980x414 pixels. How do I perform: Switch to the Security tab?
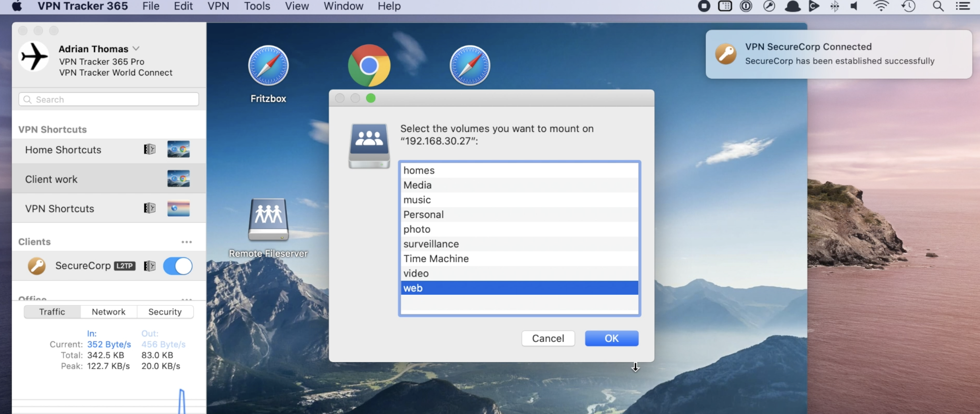tap(165, 312)
